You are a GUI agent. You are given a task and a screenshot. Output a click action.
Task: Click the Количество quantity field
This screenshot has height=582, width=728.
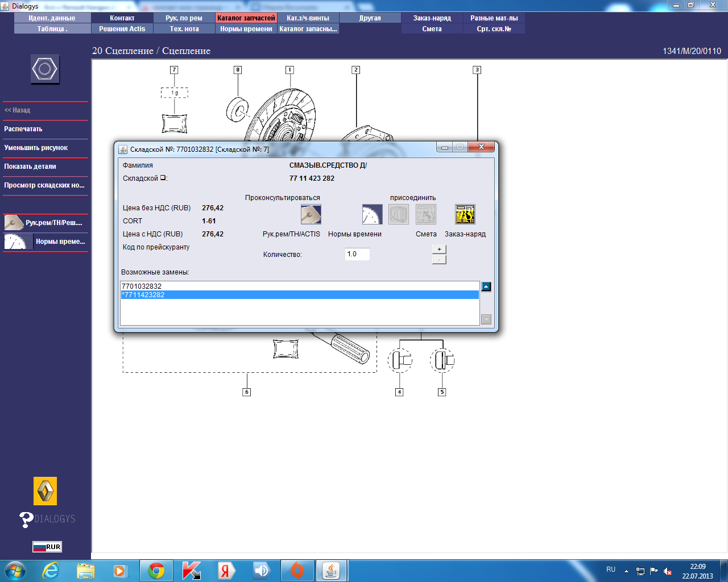coord(357,254)
